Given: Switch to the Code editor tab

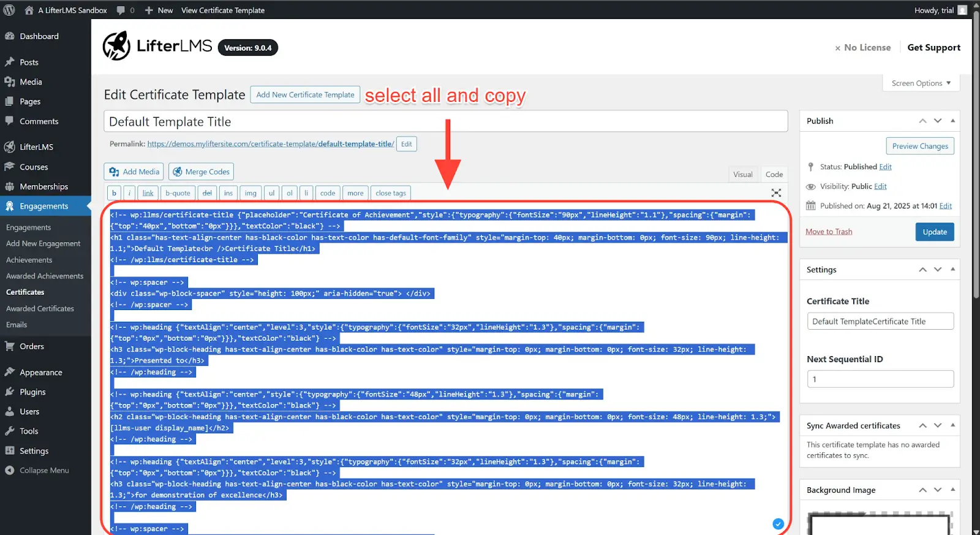Looking at the screenshot, I should click(774, 174).
